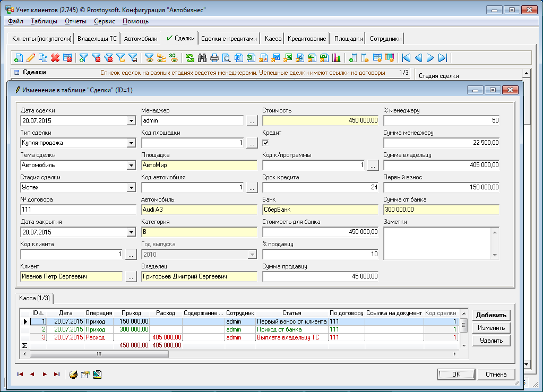Image resolution: width=543 pixels, height=392 pixels.
Task: Click the № договора input field
Action: coord(77,210)
